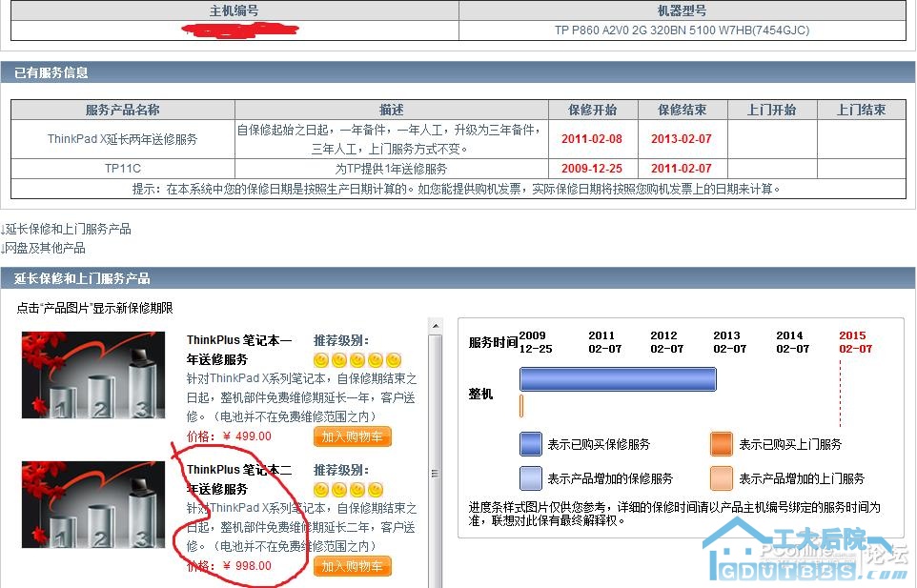This screenshot has height=588, width=917.
Task: Click the 2015 02-07 red timeline date
Action: pos(855,342)
